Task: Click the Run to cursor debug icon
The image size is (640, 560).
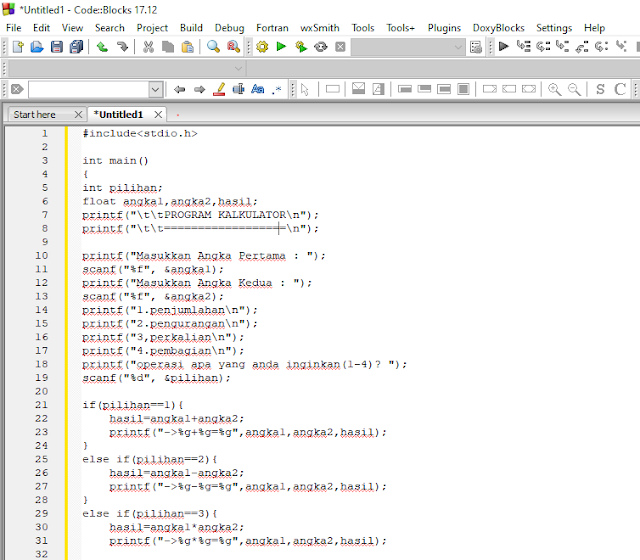Action: (523, 47)
